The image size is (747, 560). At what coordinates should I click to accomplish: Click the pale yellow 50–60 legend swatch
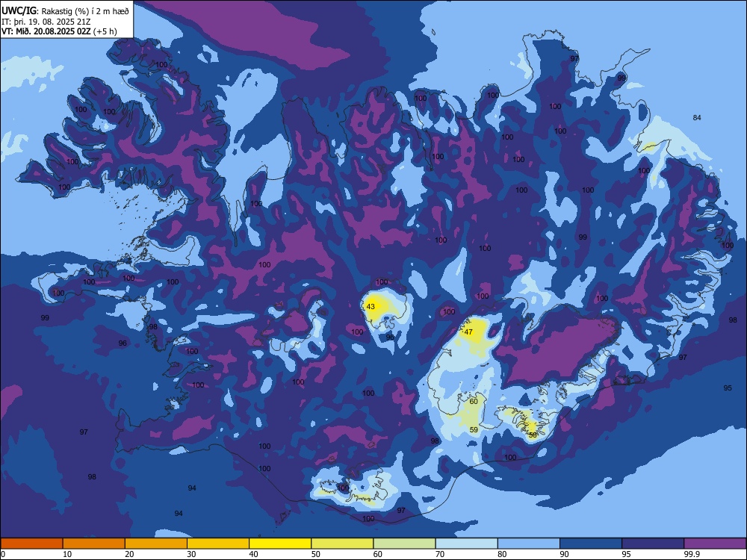(x=342, y=544)
